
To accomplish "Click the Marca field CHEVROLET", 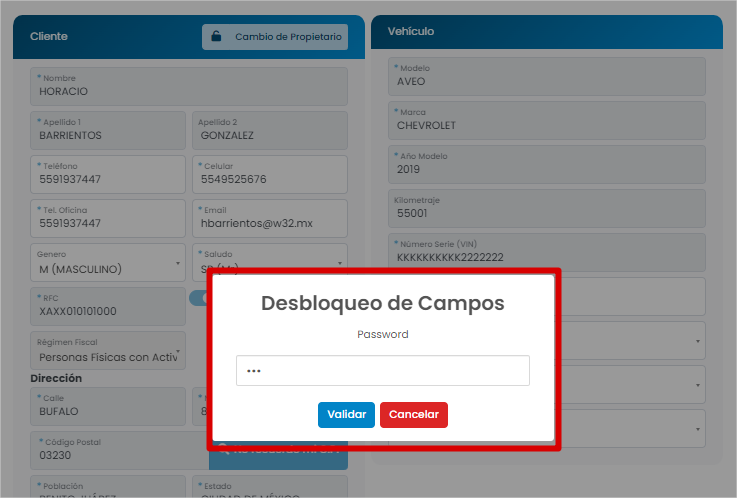I will 547,121.
